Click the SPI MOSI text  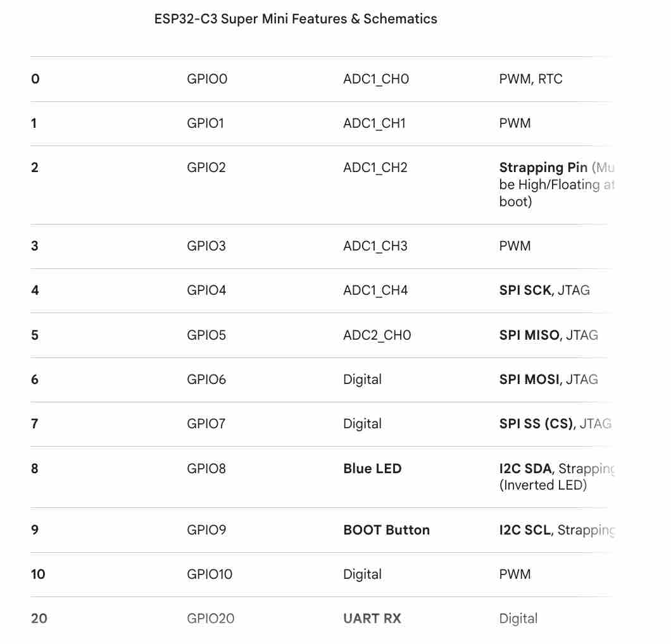coord(529,380)
